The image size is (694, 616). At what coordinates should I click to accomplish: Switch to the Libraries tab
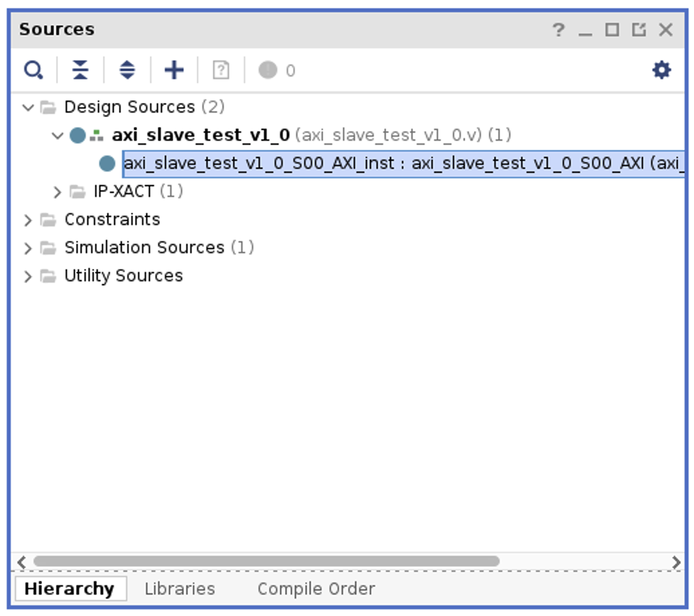[x=180, y=589]
